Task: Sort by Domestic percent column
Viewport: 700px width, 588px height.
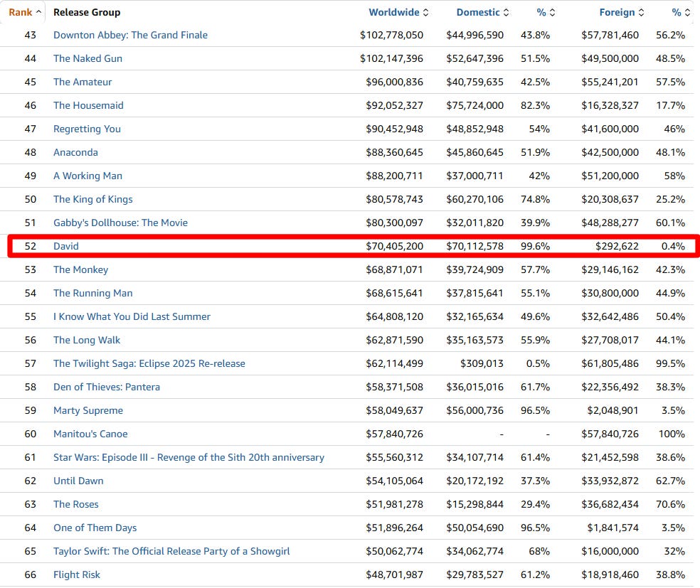Action: tap(546, 13)
